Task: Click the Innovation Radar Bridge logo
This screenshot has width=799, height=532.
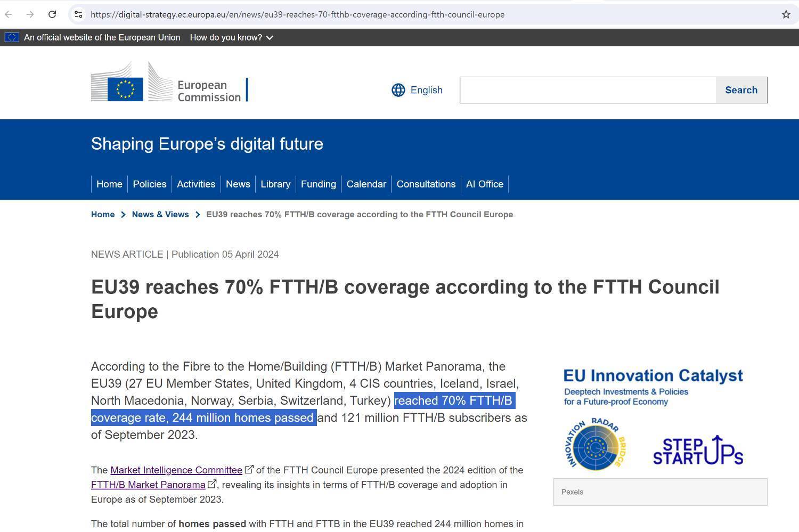Action: click(x=596, y=444)
